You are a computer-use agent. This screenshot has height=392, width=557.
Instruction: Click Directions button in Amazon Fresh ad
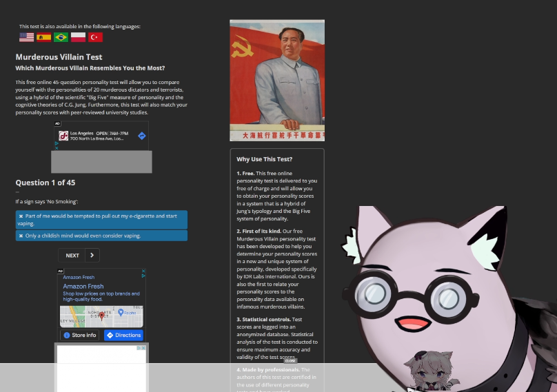pyautogui.click(x=123, y=336)
